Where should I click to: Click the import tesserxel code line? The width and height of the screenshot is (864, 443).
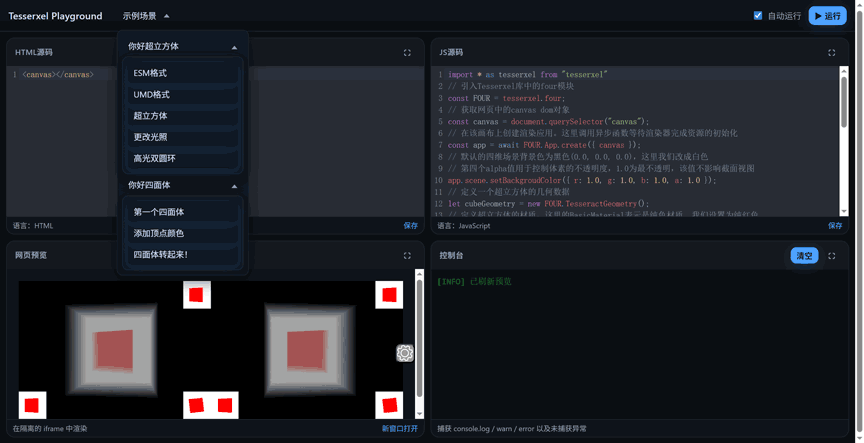528,74
